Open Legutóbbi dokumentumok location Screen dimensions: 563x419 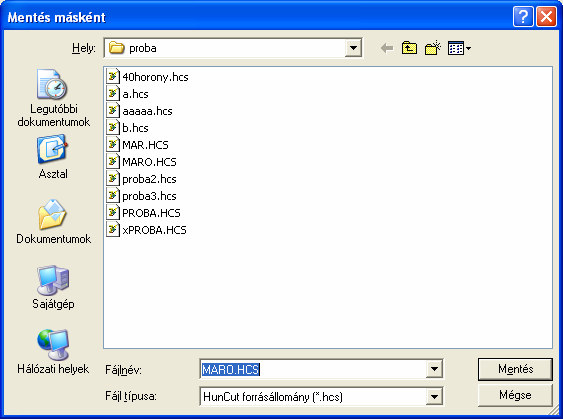(x=53, y=98)
